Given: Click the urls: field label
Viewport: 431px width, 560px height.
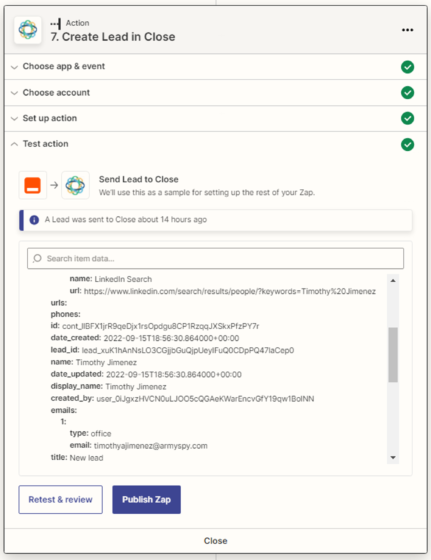Looking at the screenshot, I should [59, 302].
